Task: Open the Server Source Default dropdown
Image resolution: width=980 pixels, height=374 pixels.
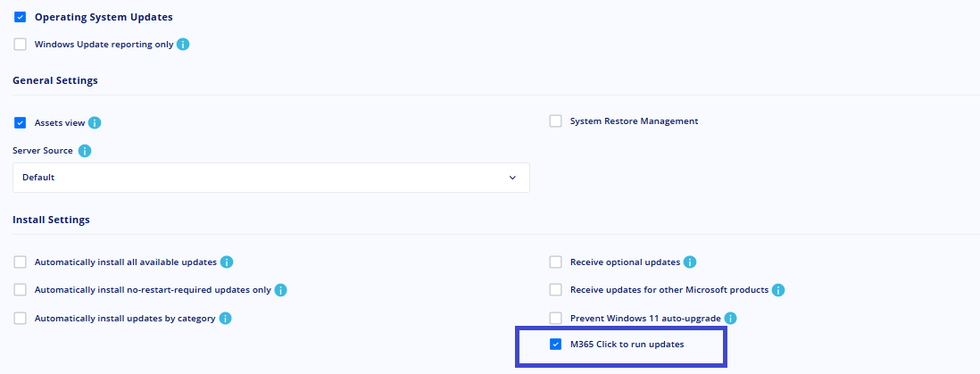Action: pos(271,178)
